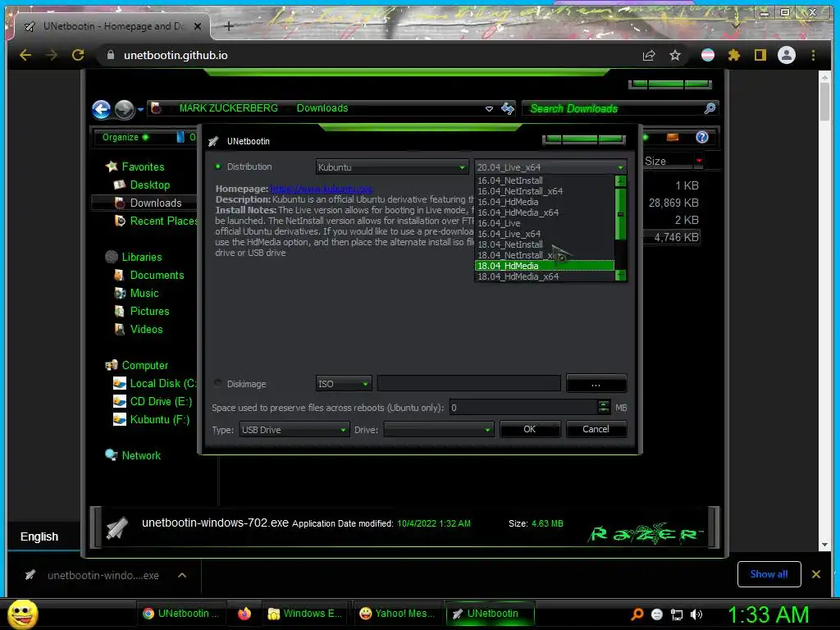The image size is (840, 630).
Task: Select 18.04_HdMedia_x64 from version list
Action: [x=545, y=276]
